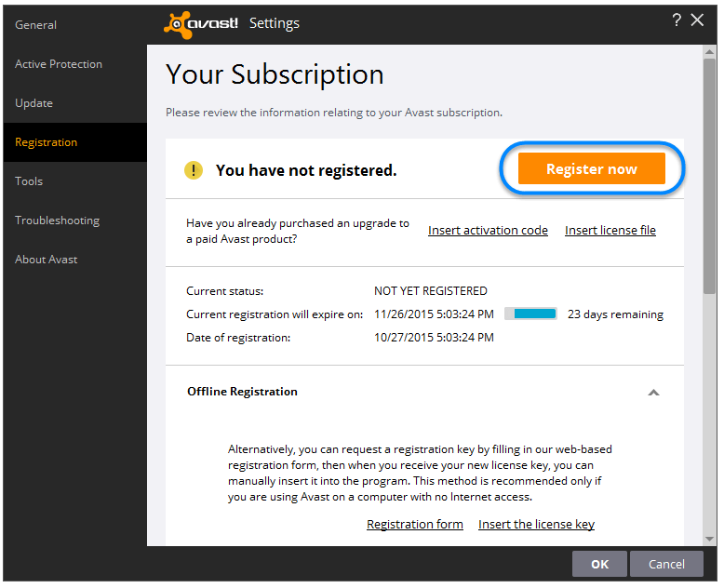Click the orange Register now button
Image resolution: width=724 pixels, height=588 pixels.
[x=592, y=169]
